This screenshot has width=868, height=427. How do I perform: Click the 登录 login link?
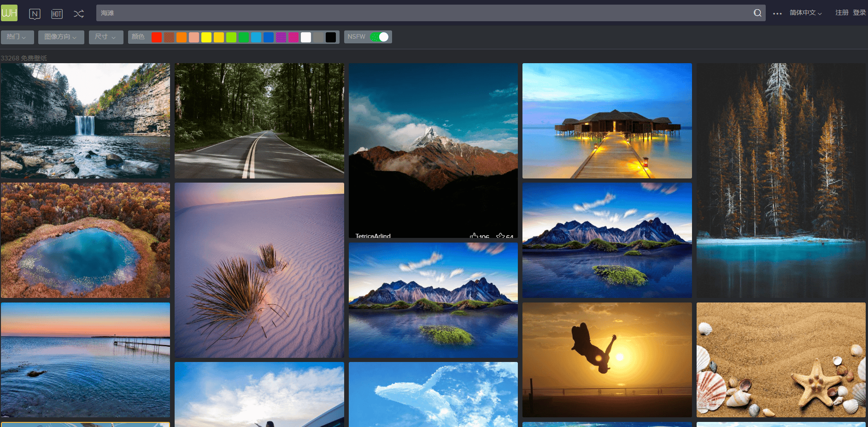[x=859, y=13]
